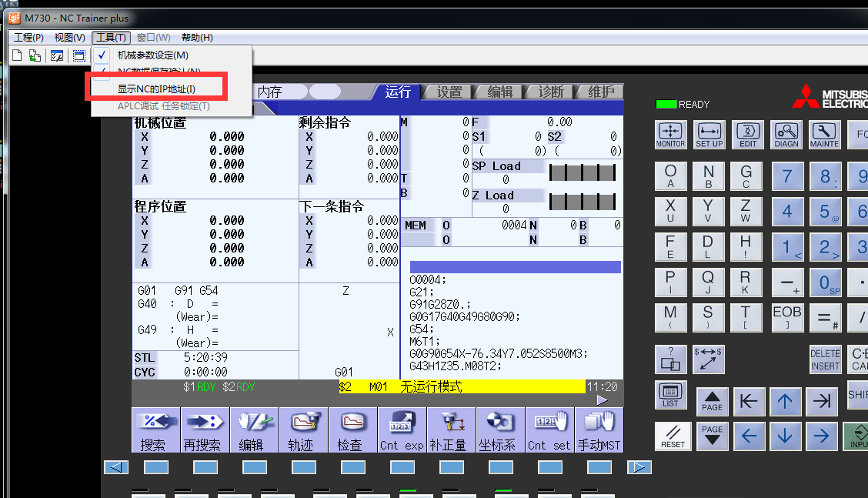Click the EOB key

click(786, 317)
